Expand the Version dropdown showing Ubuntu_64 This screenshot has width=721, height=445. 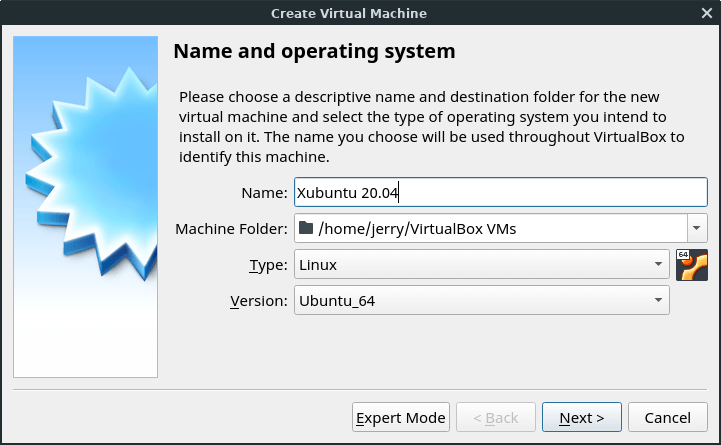[x=481, y=300]
